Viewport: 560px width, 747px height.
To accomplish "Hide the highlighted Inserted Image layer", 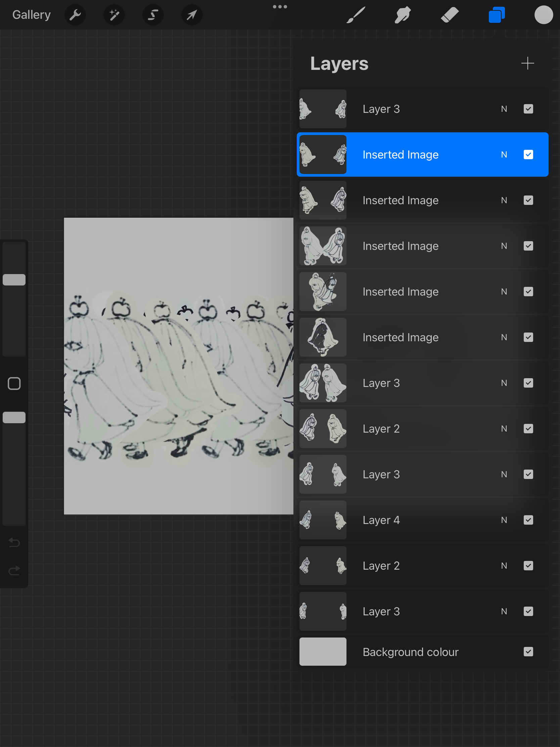I will (528, 155).
